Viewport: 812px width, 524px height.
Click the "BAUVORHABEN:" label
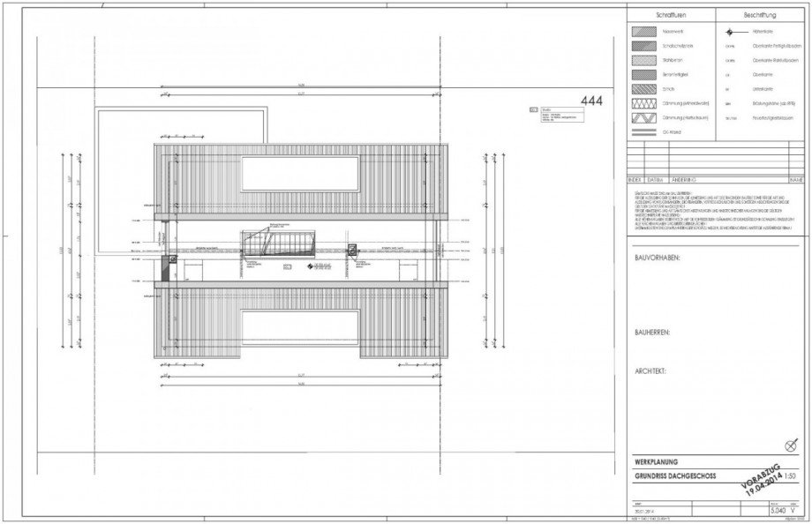[658, 258]
